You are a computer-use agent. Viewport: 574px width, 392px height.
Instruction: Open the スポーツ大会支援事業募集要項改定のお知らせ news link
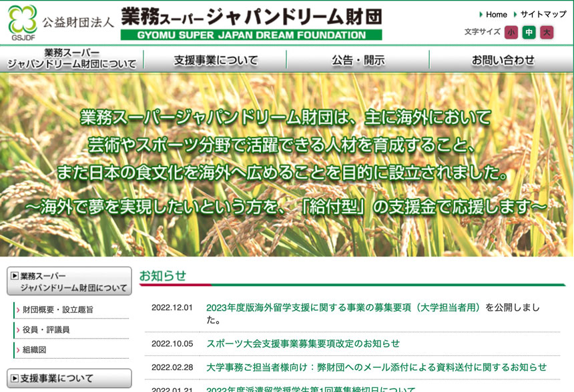click(303, 344)
